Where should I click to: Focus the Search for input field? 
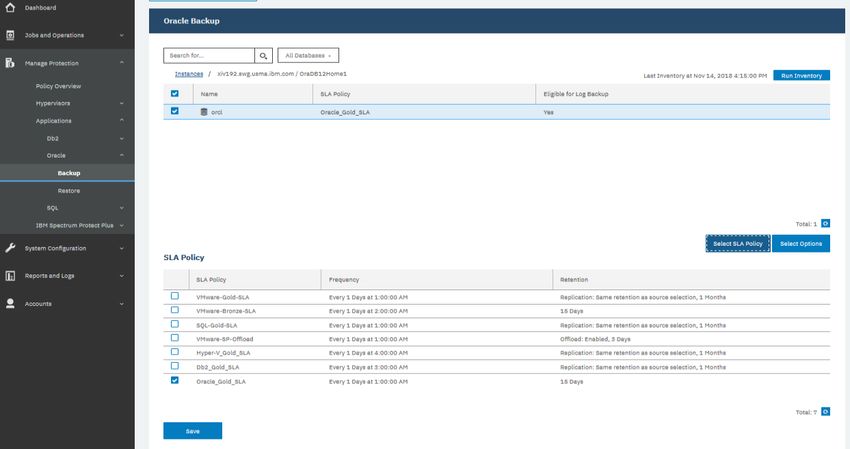point(209,55)
